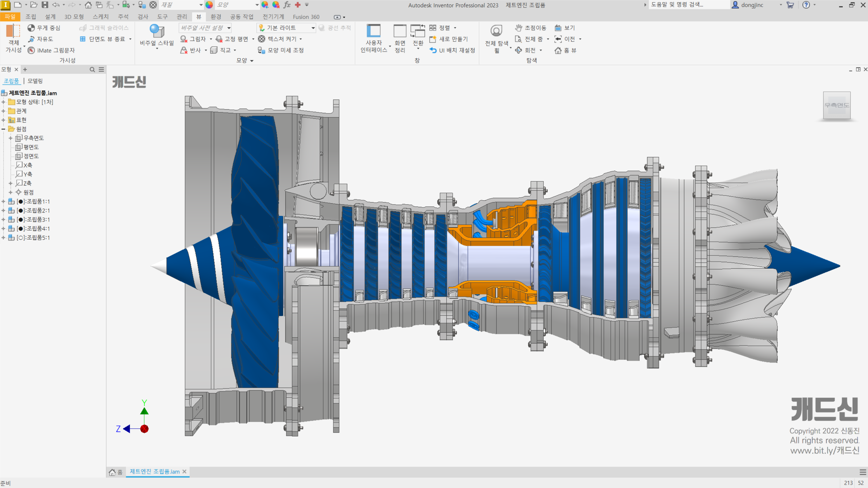This screenshot has height=488, width=868.
Task: Click the 무게 중심 center of gravity icon
Action: point(31,28)
